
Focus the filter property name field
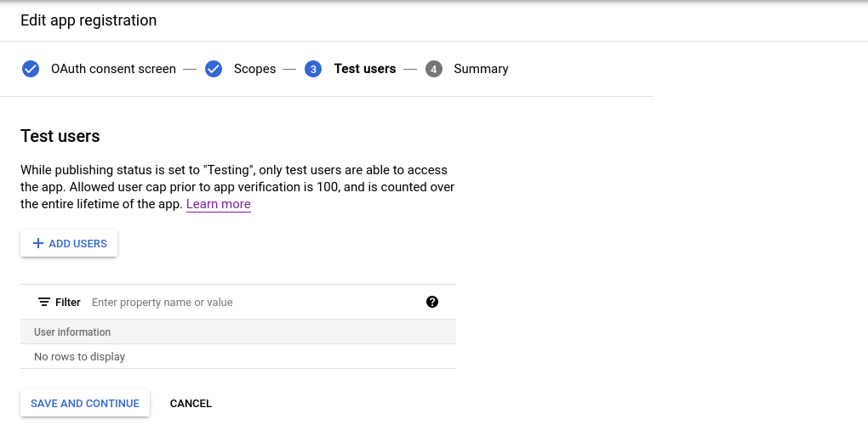tap(255, 303)
